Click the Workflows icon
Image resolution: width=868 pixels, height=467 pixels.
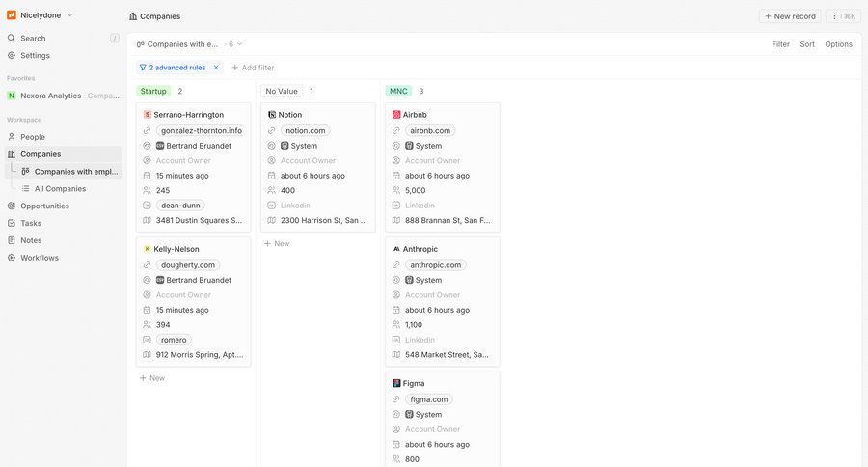(11, 257)
